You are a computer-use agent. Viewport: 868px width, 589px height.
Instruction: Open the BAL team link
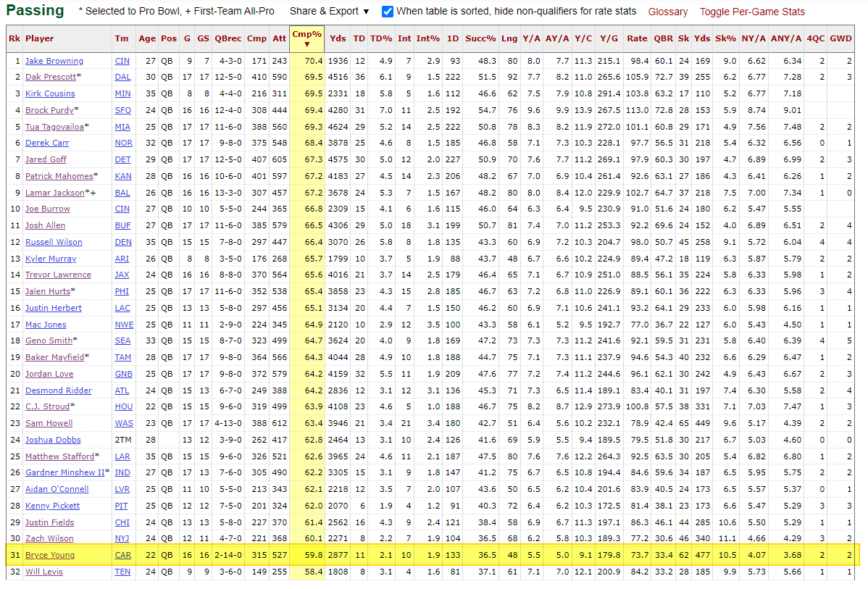(x=122, y=193)
